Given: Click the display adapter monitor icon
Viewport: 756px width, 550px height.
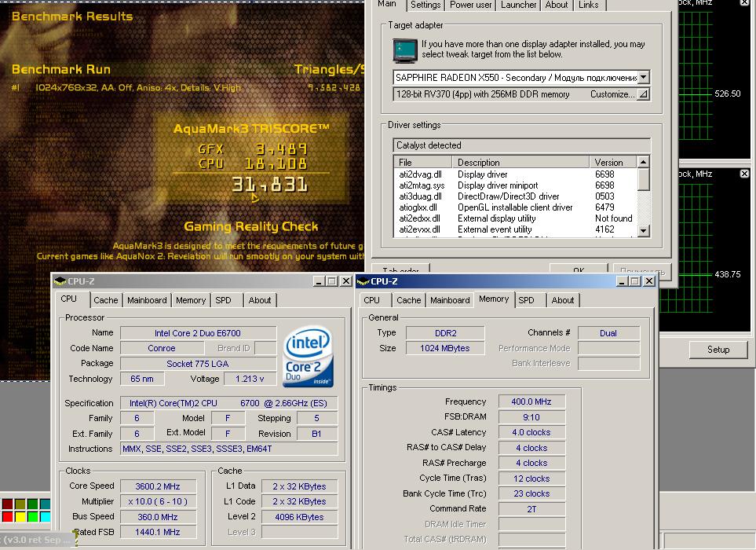Looking at the screenshot, I should 405,51.
